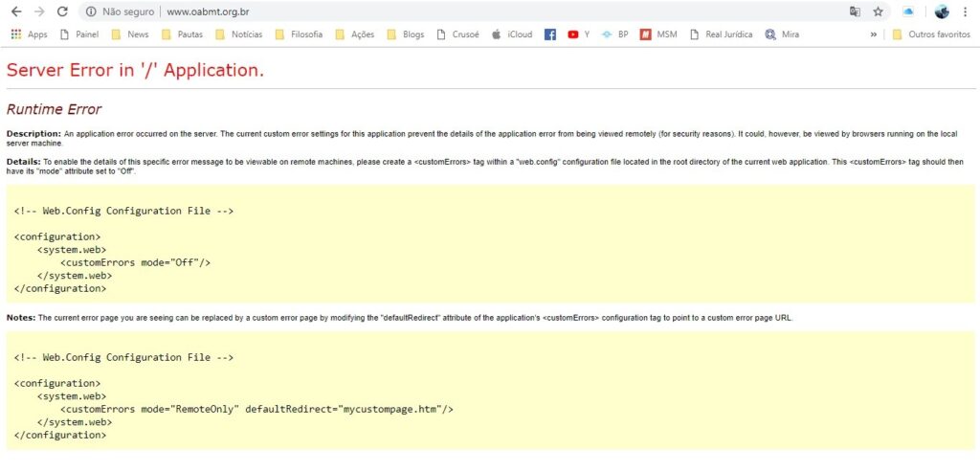This screenshot has width=980, height=472.
Task: Click the iCloud bookmark
Action: (x=512, y=34)
